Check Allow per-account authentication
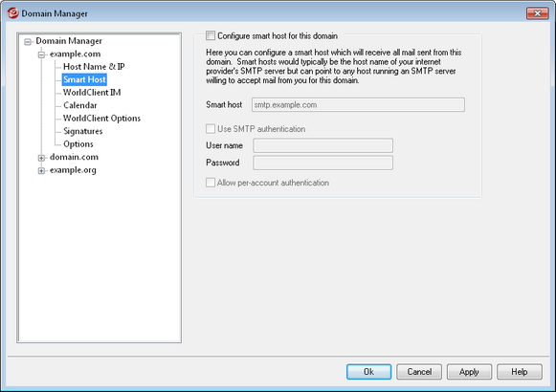This screenshot has width=556, height=392. tap(211, 183)
